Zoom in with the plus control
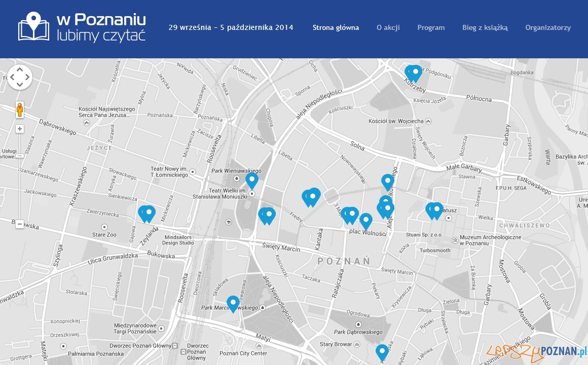Image resolution: width=588 pixels, height=365 pixels. click(x=20, y=128)
